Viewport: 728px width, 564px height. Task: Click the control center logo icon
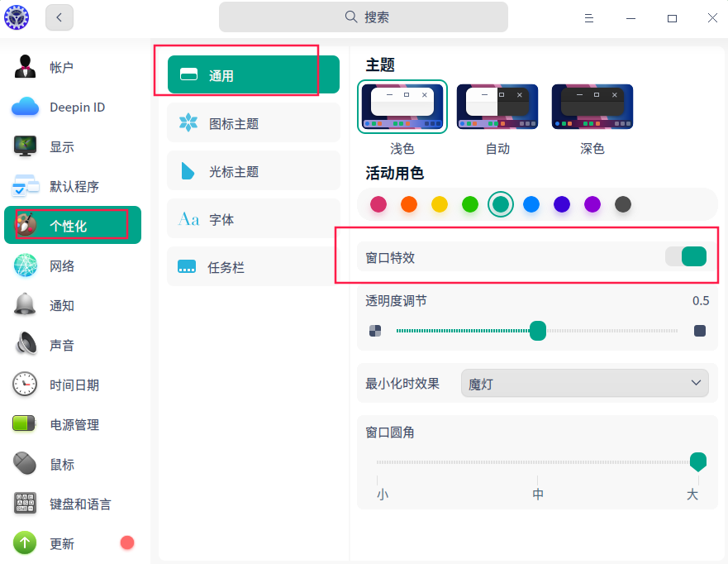click(x=17, y=17)
